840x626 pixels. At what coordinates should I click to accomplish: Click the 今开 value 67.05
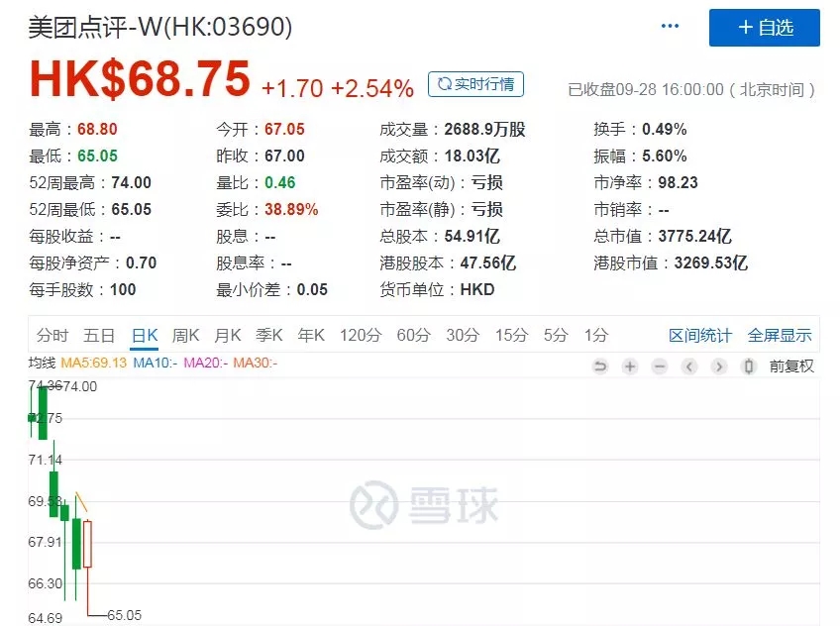coord(284,129)
